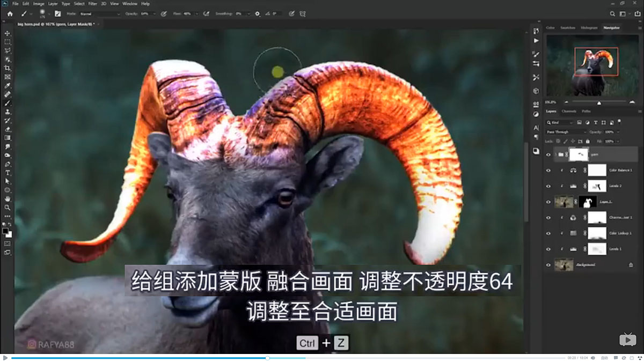Open the Filter menu
The image size is (644, 362).
[92, 3]
